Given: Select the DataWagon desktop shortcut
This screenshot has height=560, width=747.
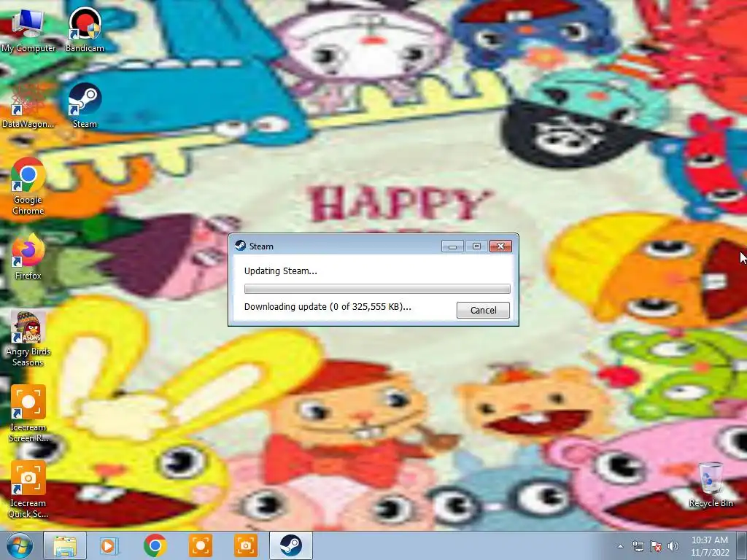Looking at the screenshot, I should 28,105.
